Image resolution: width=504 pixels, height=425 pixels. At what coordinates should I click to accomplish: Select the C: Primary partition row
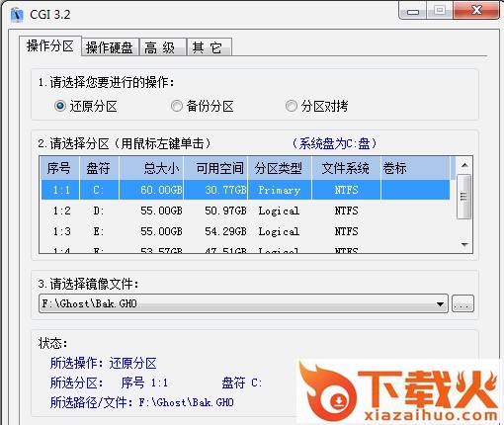tap(245, 190)
